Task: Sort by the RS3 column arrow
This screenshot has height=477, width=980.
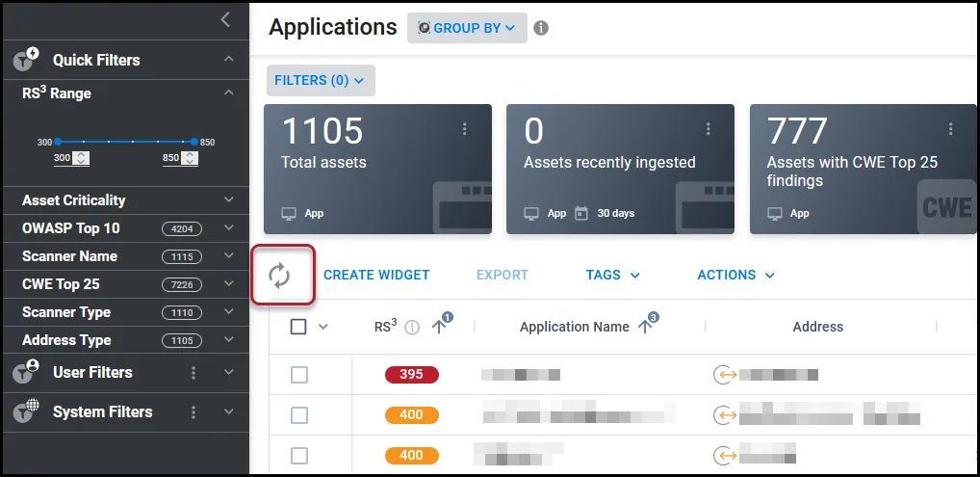Action: (439, 326)
